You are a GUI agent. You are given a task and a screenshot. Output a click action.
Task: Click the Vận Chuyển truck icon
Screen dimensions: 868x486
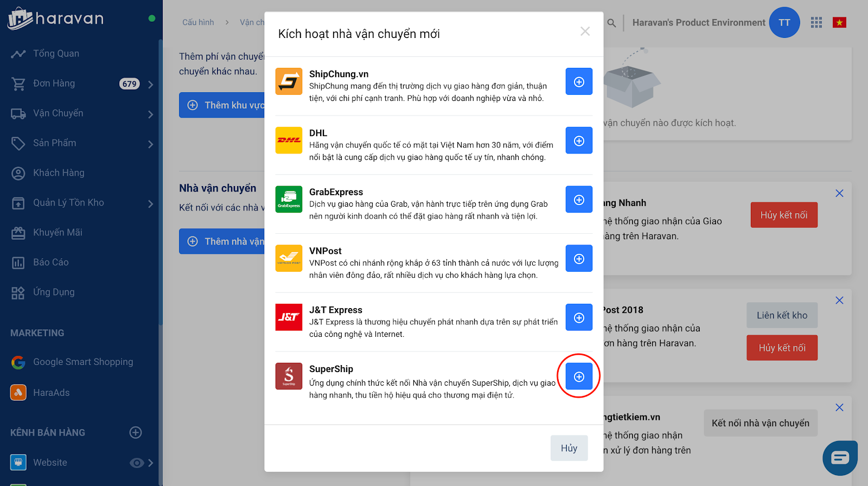18,114
